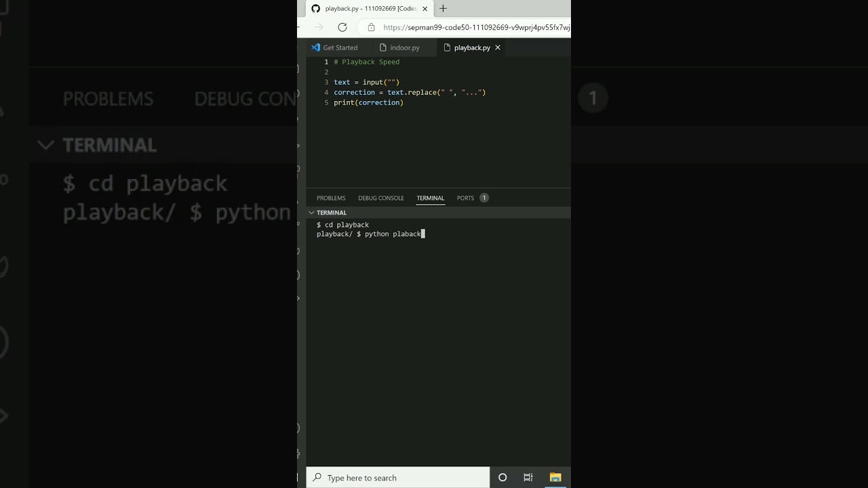Open the PROBLEMS panel tab

point(331,198)
